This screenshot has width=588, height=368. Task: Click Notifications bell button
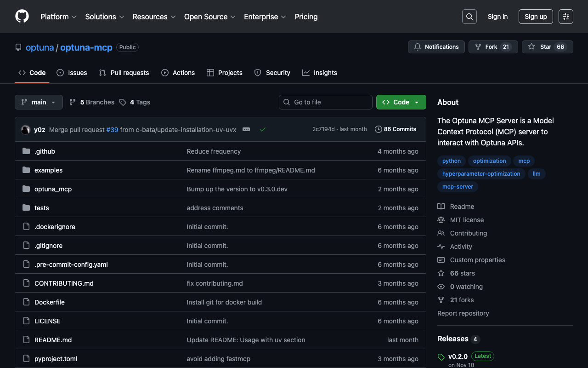click(436, 47)
